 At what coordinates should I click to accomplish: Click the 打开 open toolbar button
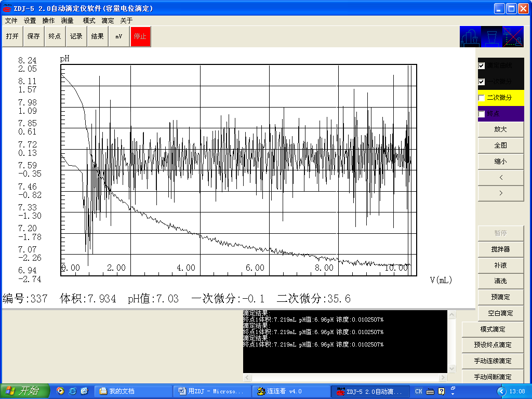[x=12, y=36]
